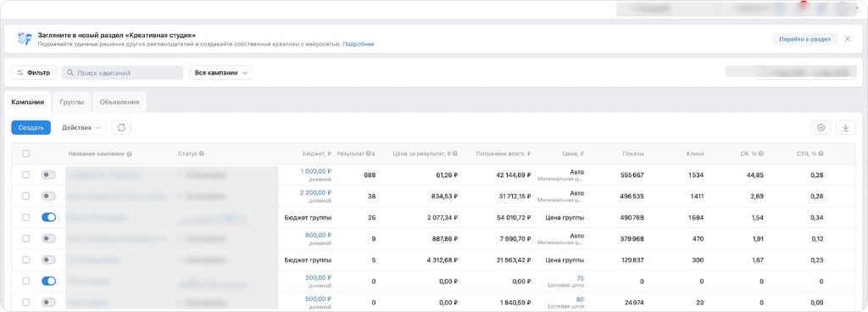
Task: Tick the checkbox for the 5 results row
Action: pyautogui.click(x=26, y=260)
